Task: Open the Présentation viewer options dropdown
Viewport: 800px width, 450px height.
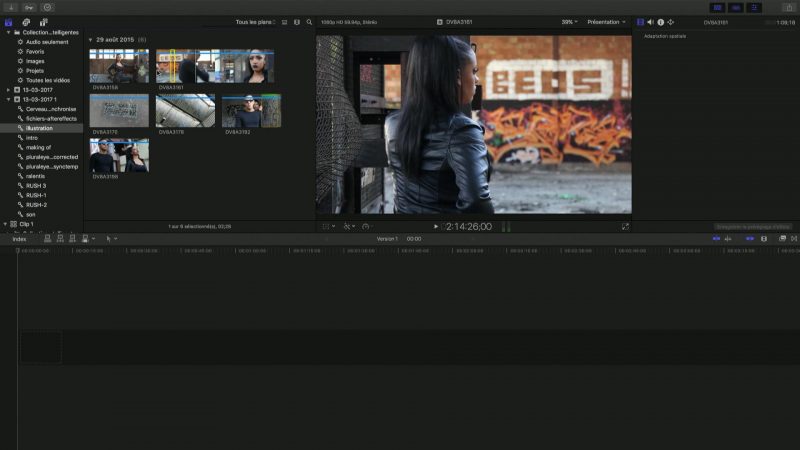Action: pyautogui.click(x=606, y=22)
